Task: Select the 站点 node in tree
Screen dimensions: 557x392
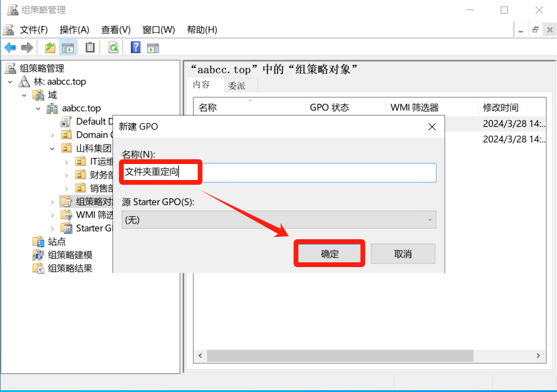Action: (56, 242)
